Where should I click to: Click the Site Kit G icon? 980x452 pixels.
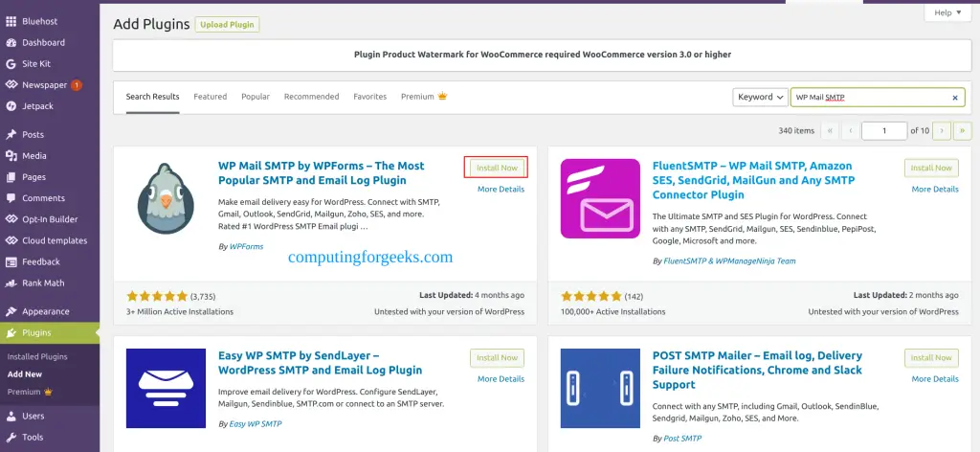point(11,64)
